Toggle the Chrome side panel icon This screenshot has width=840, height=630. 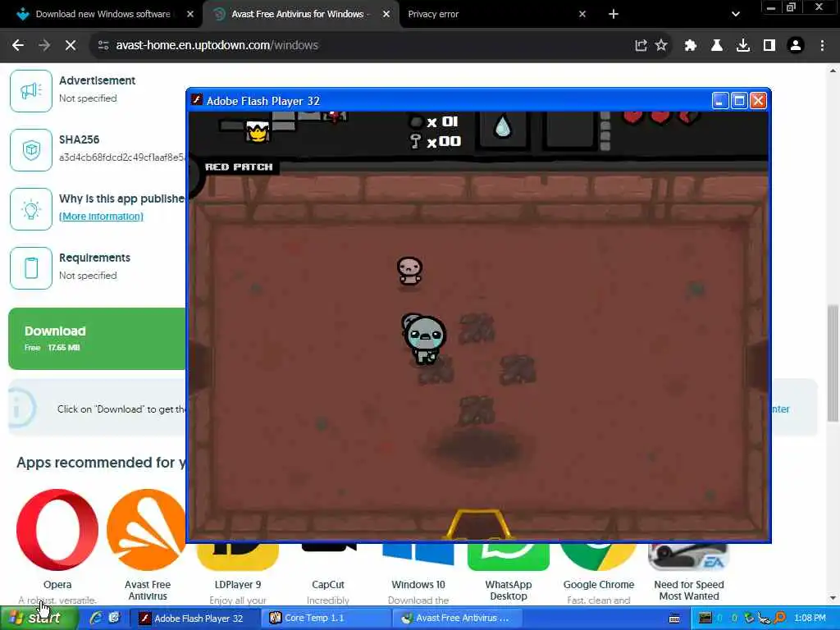coord(769,46)
